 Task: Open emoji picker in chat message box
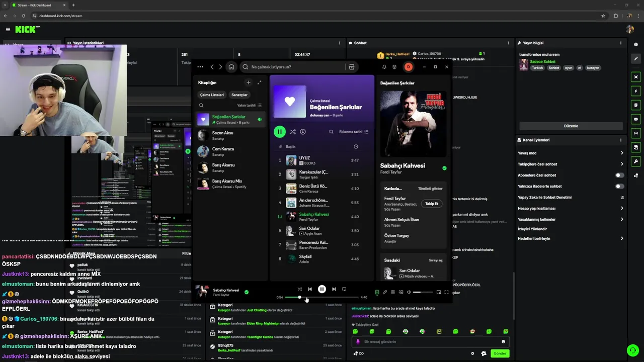(503, 342)
